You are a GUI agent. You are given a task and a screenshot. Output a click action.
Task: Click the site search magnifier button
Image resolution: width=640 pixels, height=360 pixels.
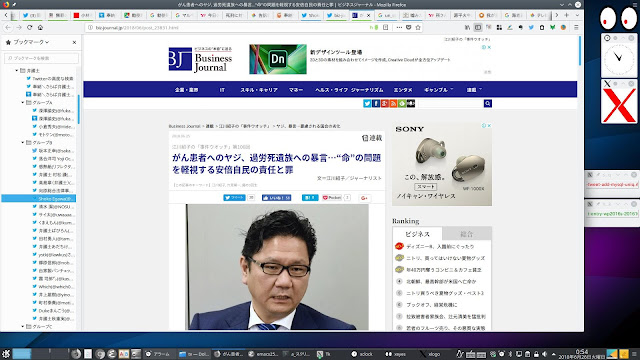click(x=487, y=103)
